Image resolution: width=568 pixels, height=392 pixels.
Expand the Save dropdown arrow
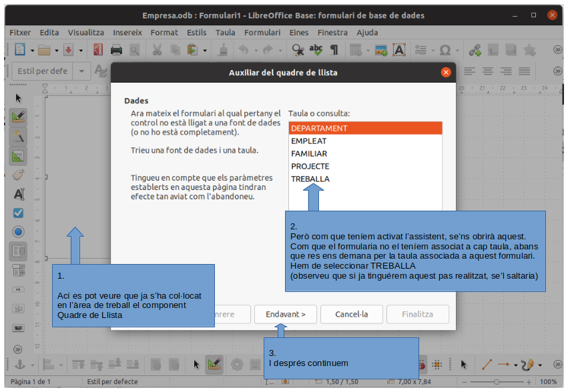[81, 51]
